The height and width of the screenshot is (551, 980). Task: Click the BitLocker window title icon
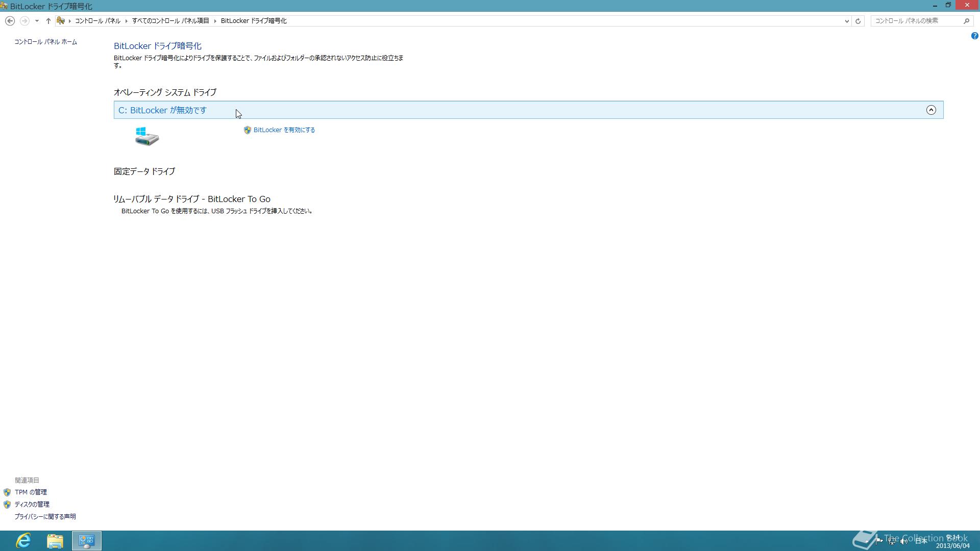[4, 6]
